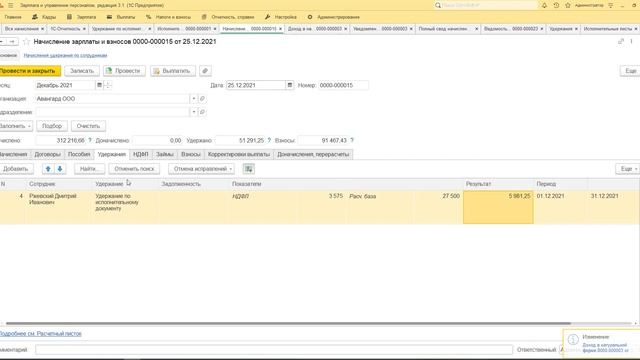Open calendar picker for Дата field

[x=289, y=85]
